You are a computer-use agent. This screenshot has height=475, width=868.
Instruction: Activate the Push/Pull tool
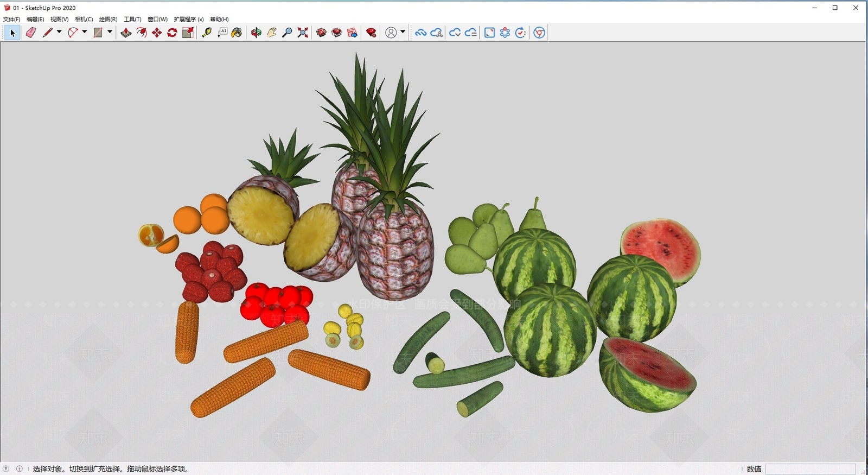(126, 33)
